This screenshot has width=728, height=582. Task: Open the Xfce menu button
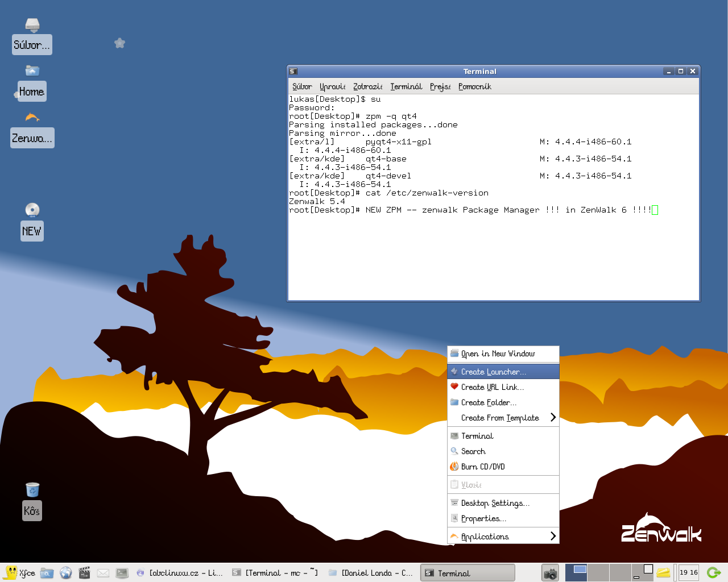coord(20,573)
